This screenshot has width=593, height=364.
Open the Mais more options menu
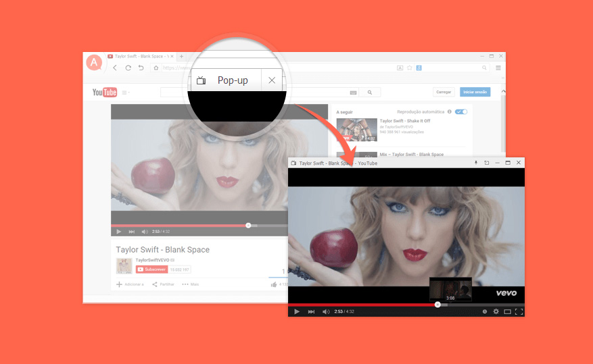pyautogui.click(x=190, y=284)
